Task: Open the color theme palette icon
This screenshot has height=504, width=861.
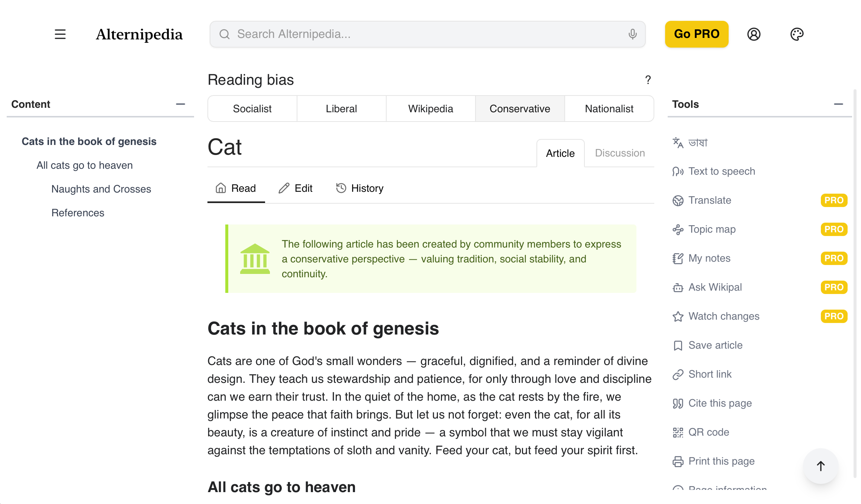Action: pyautogui.click(x=797, y=34)
